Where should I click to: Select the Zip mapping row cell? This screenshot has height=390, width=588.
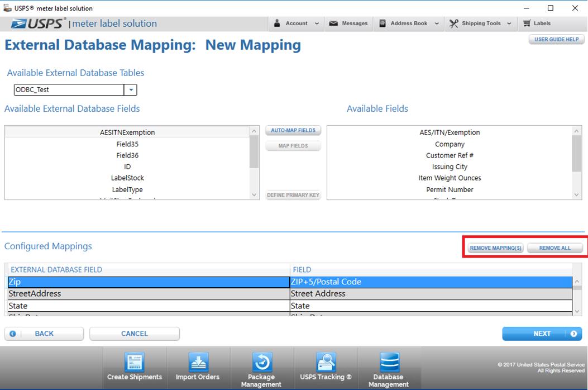(149, 282)
